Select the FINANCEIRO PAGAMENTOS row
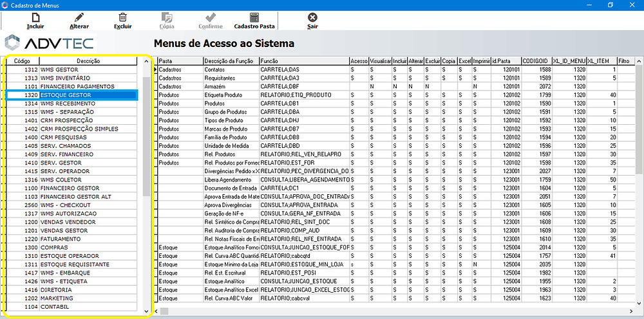Image resolution: width=644 pixels, height=319 pixels. (71, 87)
